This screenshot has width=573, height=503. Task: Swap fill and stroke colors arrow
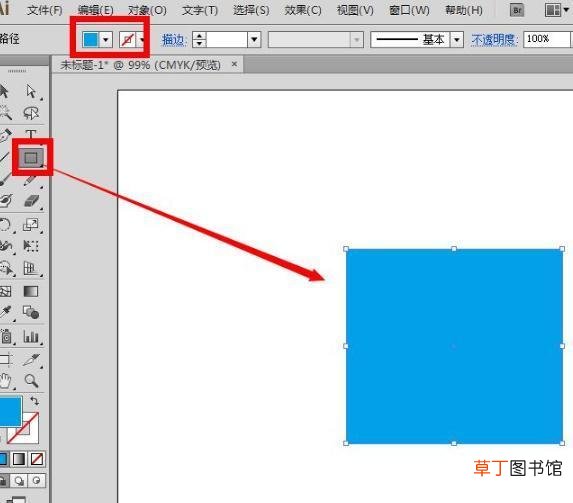tap(35, 401)
